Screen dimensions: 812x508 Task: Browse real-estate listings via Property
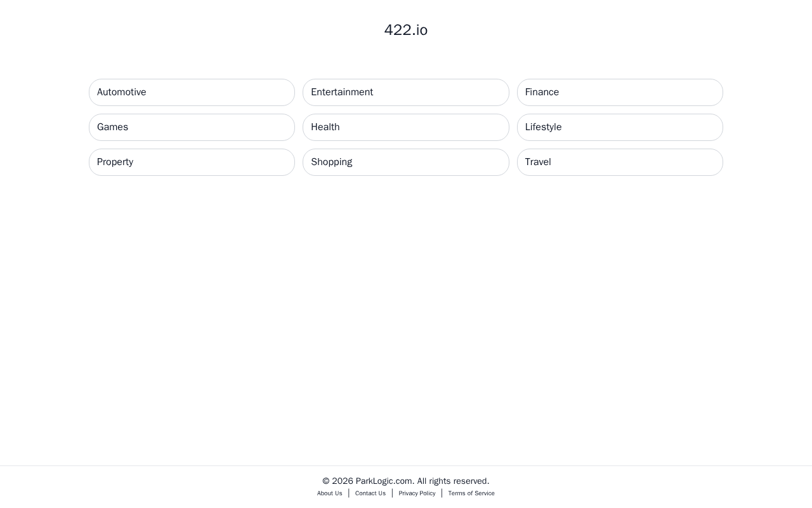[x=192, y=162]
